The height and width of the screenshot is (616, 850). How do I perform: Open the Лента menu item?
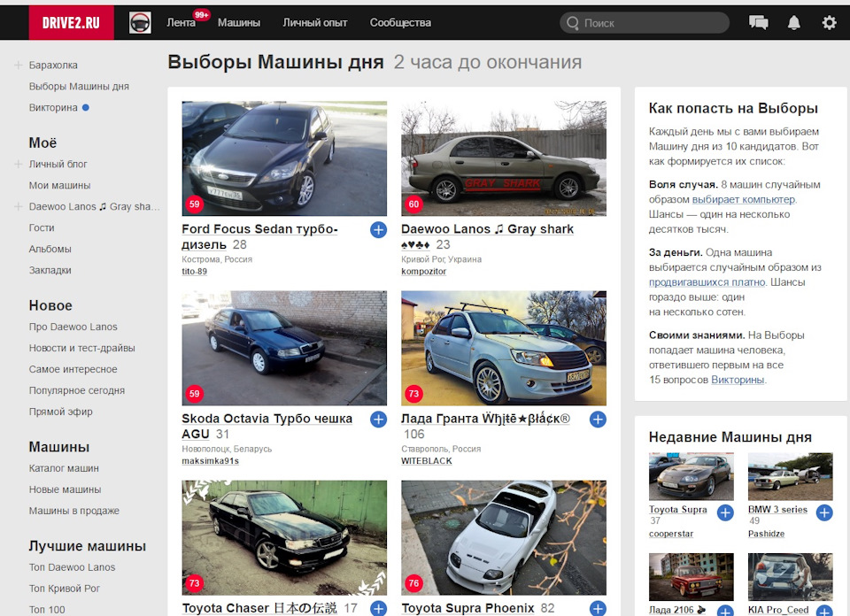181,23
